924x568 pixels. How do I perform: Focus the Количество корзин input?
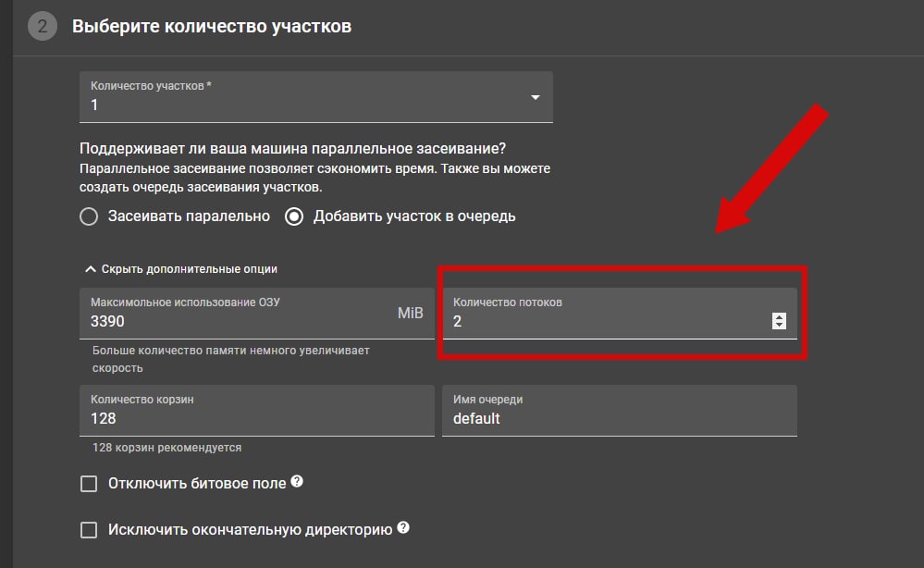[x=256, y=418]
